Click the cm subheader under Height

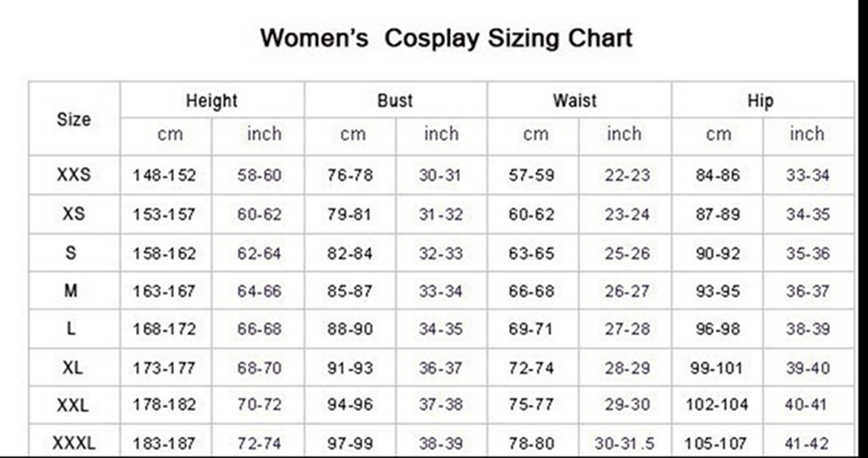(170, 135)
